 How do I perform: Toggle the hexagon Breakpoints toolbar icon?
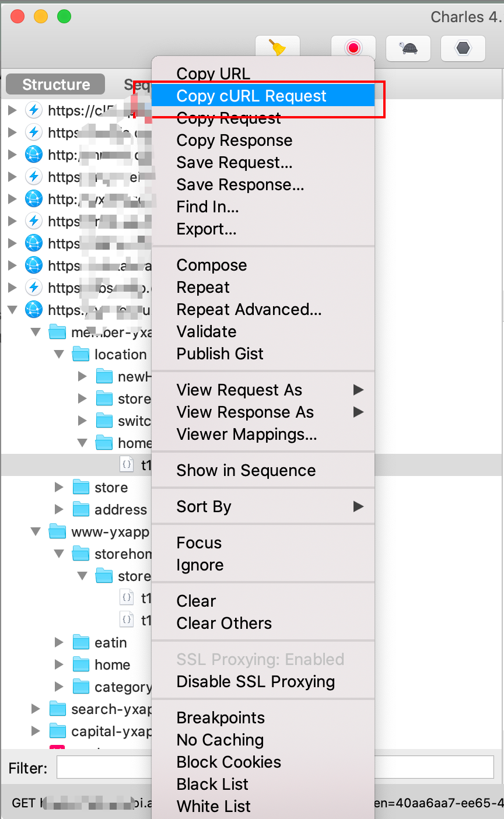click(463, 48)
